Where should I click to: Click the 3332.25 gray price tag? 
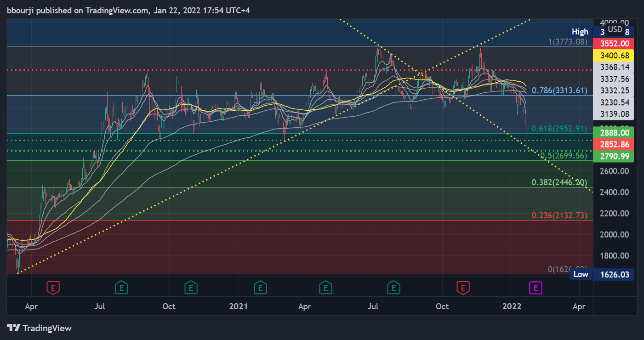(614, 91)
